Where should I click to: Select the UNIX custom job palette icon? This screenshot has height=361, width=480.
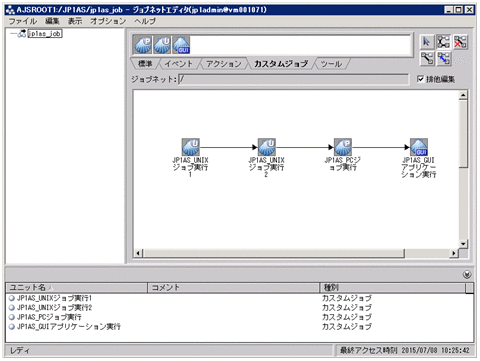click(162, 45)
